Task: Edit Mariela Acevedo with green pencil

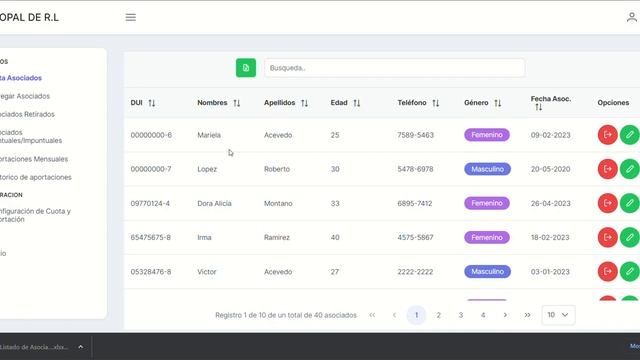Action: 629,135
